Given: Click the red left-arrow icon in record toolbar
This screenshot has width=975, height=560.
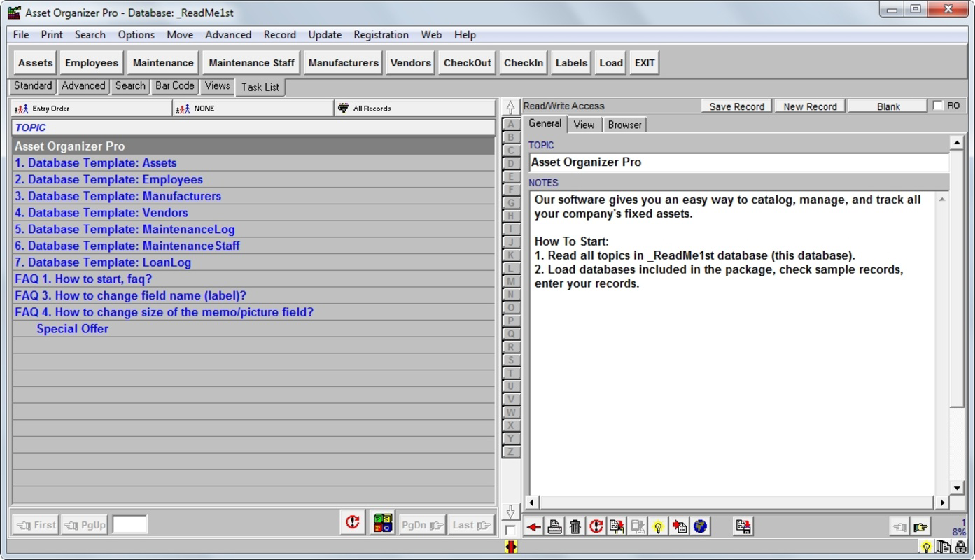Looking at the screenshot, I should point(534,527).
